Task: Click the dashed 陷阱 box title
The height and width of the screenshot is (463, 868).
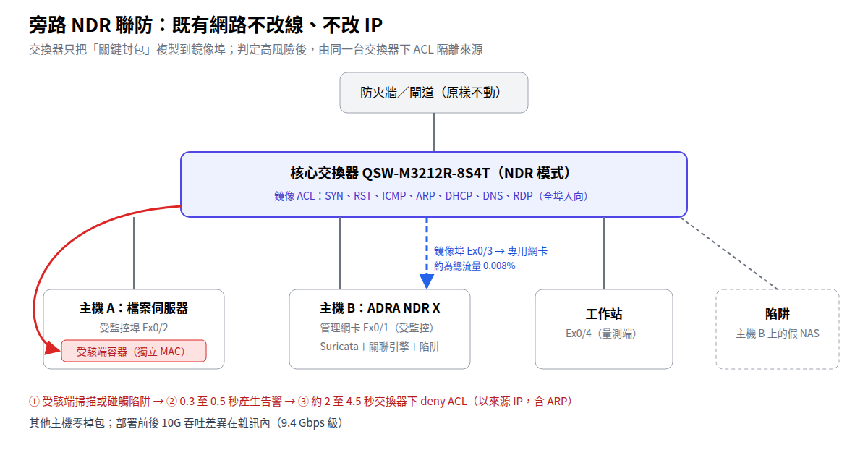Action: tap(778, 315)
